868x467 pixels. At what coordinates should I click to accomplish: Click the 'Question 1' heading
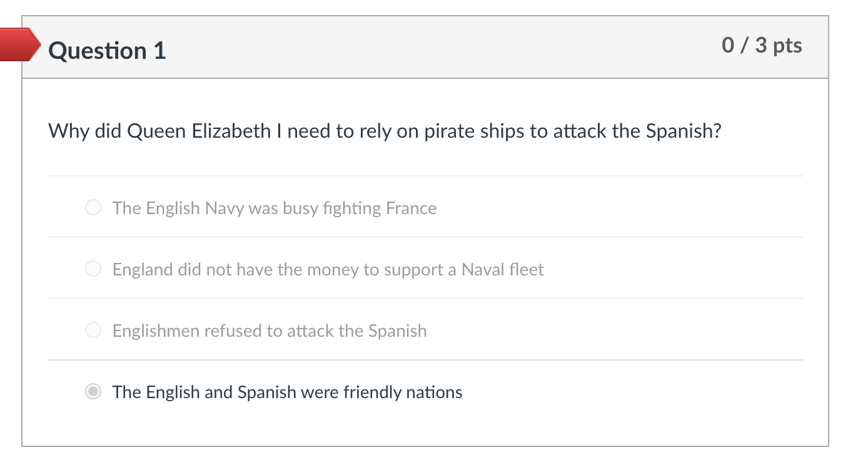coord(107,50)
